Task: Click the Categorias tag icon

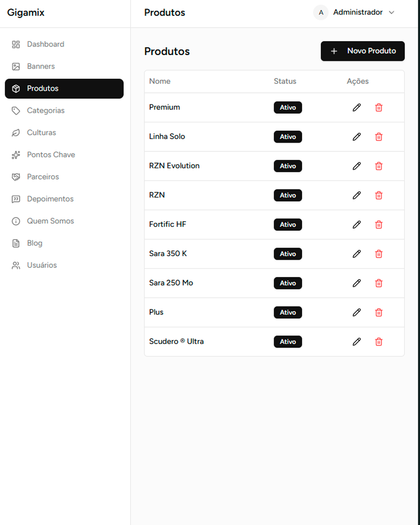Action: 15,111
